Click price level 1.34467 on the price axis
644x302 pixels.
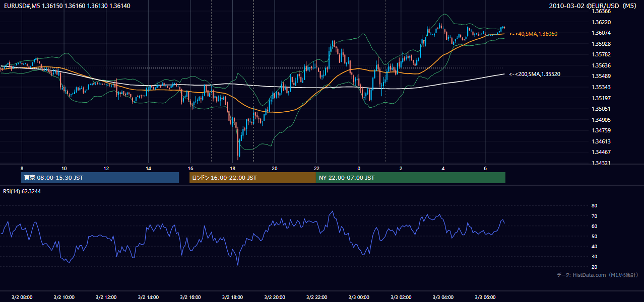tap(601, 152)
